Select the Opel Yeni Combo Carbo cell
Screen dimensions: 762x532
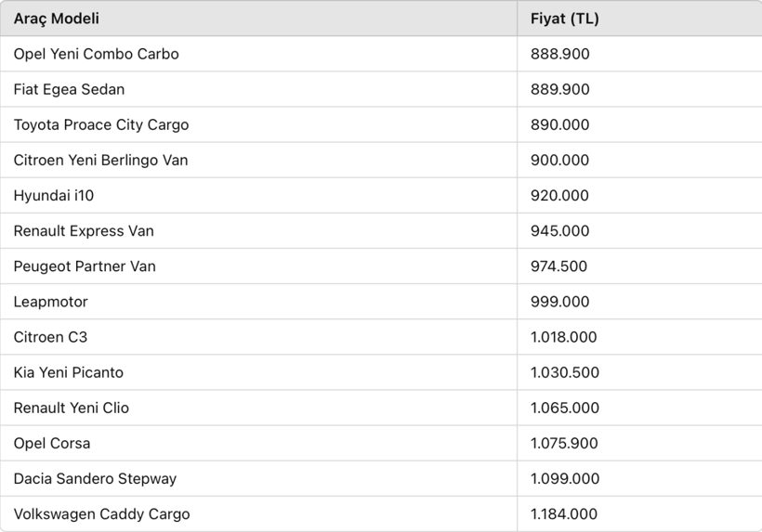[x=96, y=54]
